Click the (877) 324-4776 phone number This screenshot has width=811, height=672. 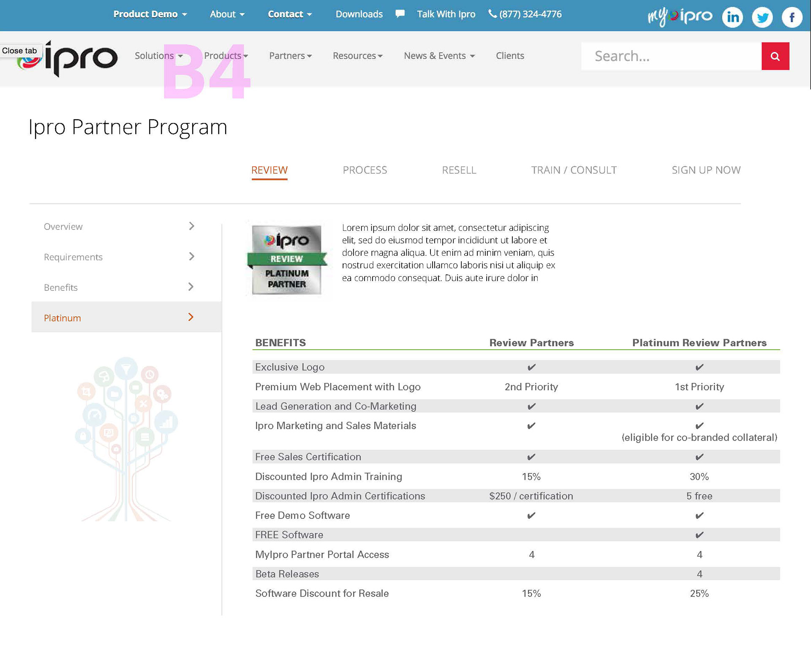[531, 14]
